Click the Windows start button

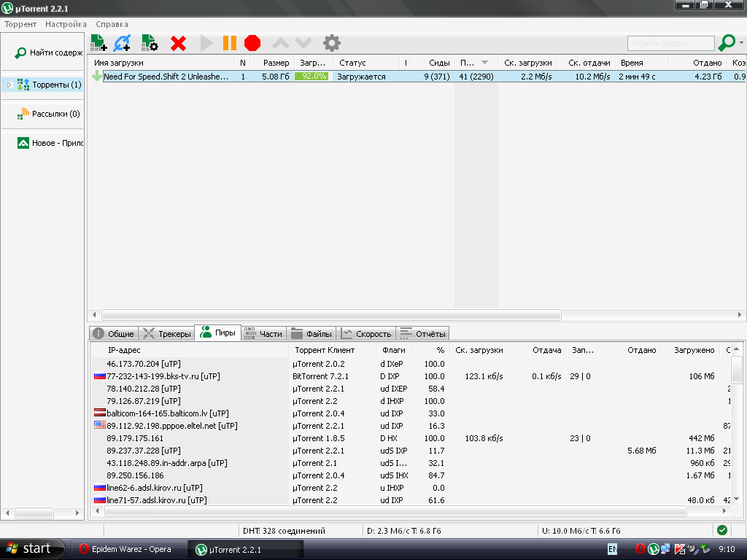coord(28,548)
